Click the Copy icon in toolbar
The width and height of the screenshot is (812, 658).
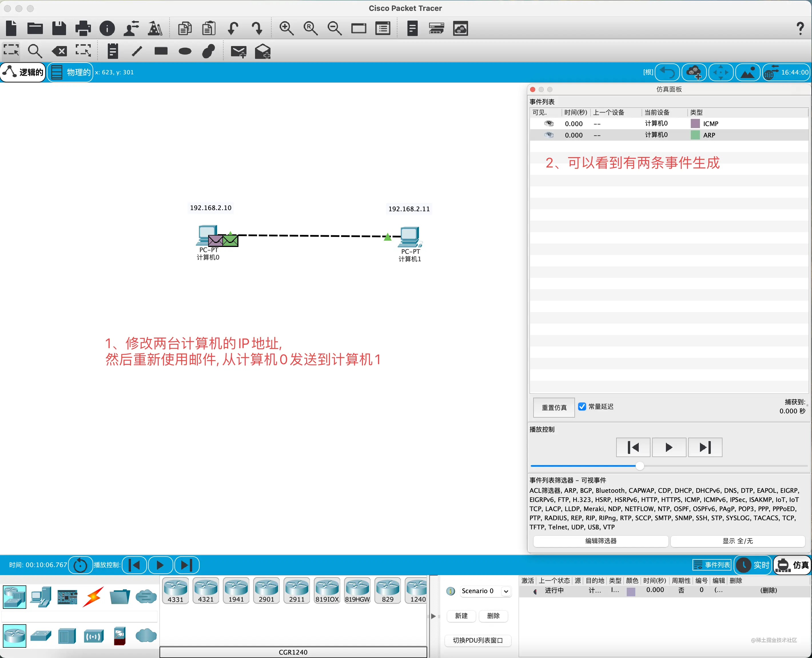pyautogui.click(x=185, y=28)
